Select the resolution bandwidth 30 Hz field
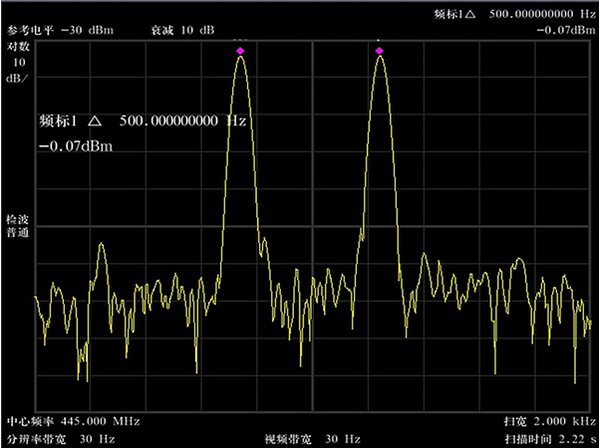This screenshot has width=600, height=448. click(x=61, y=439)
